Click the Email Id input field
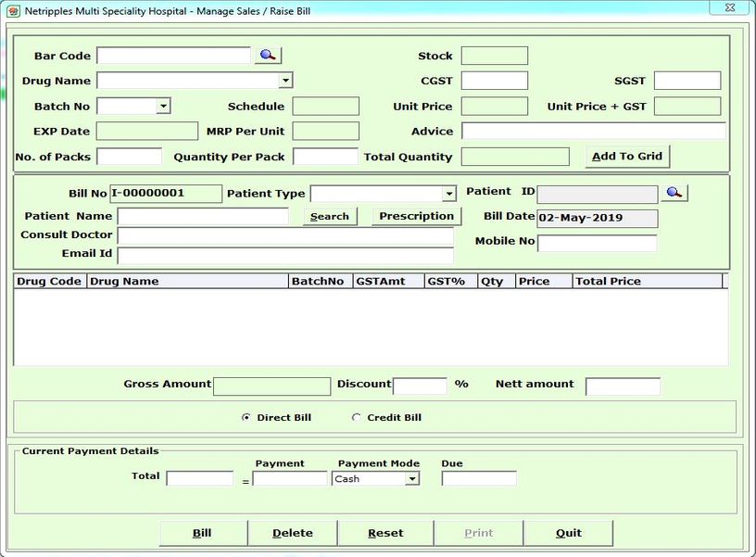 pos(285,255)
